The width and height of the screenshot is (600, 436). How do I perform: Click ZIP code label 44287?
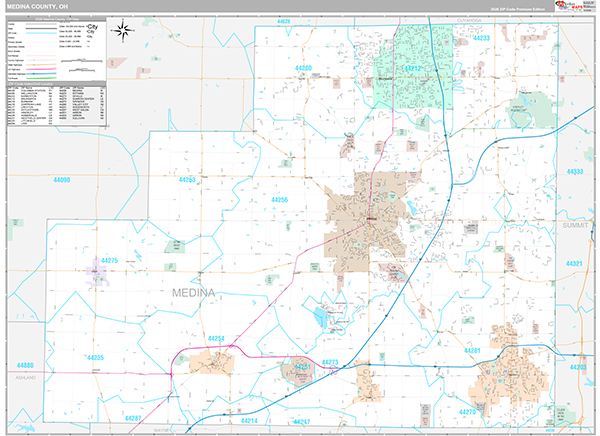coord(133,418)
